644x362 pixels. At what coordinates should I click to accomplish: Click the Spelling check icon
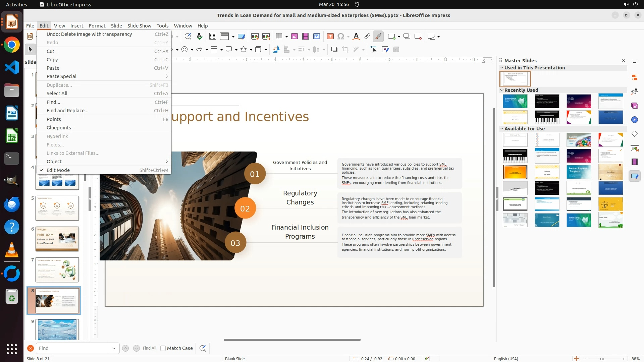(200, 37)
